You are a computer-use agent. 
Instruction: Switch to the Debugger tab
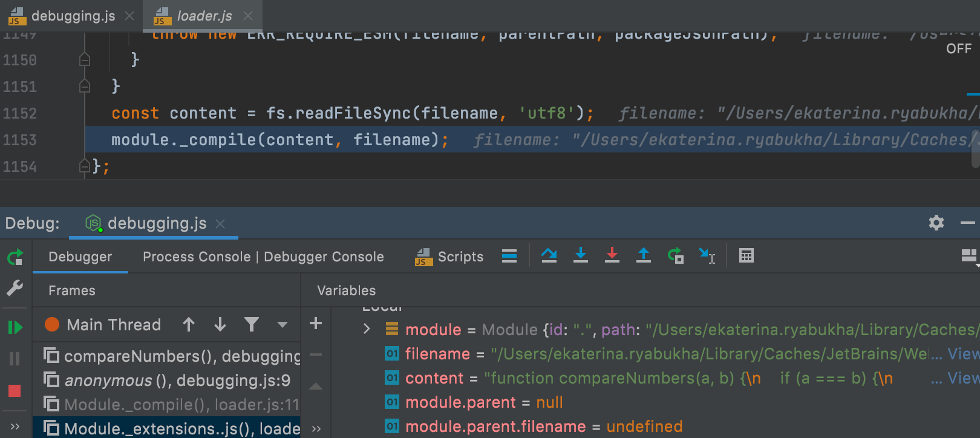[80, 257]
